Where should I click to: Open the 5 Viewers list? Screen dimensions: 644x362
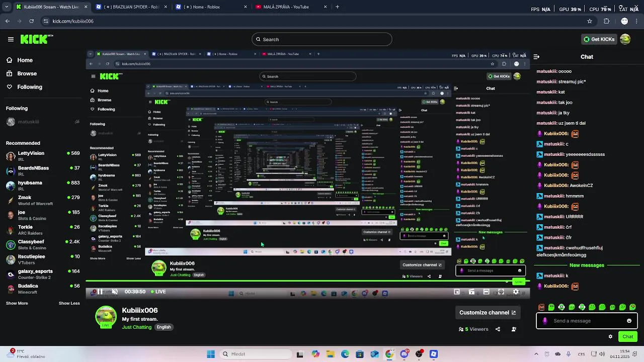[473, 329]
